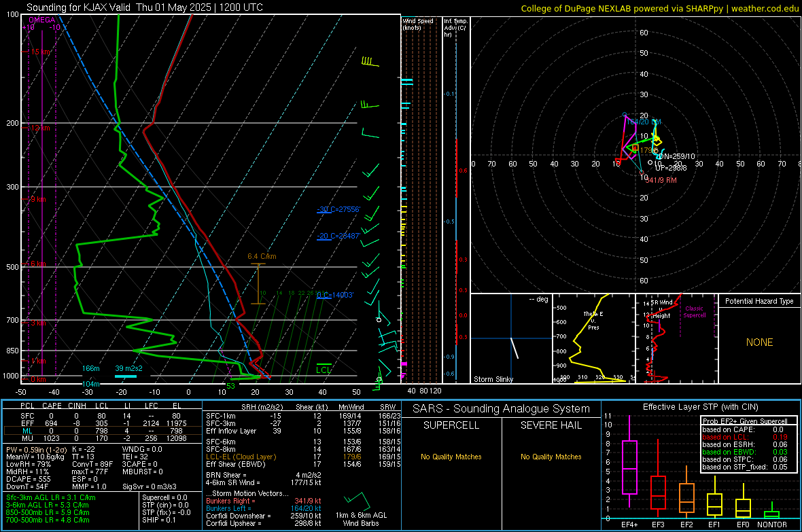Screen dimensions: 802x532
Task: Click the green 'LCL' marker on skew-T
Action: click(324, 370)
